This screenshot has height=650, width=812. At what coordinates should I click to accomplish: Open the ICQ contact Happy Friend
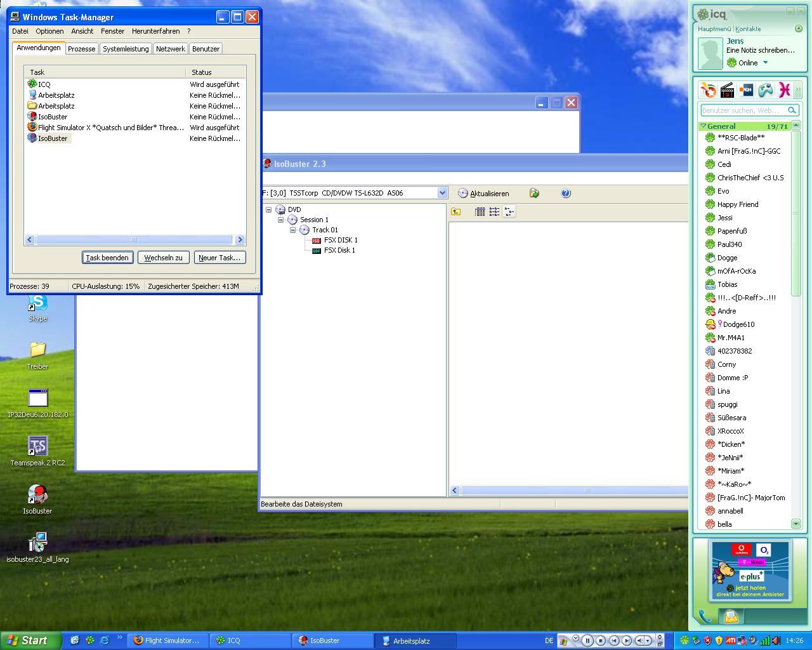pyautogui.click(x=738, y=204)
